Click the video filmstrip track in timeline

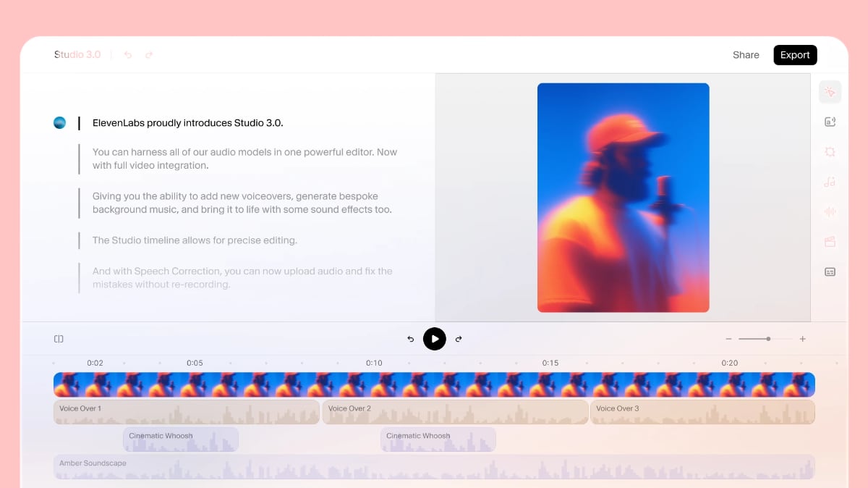click(x=434, y=384)
